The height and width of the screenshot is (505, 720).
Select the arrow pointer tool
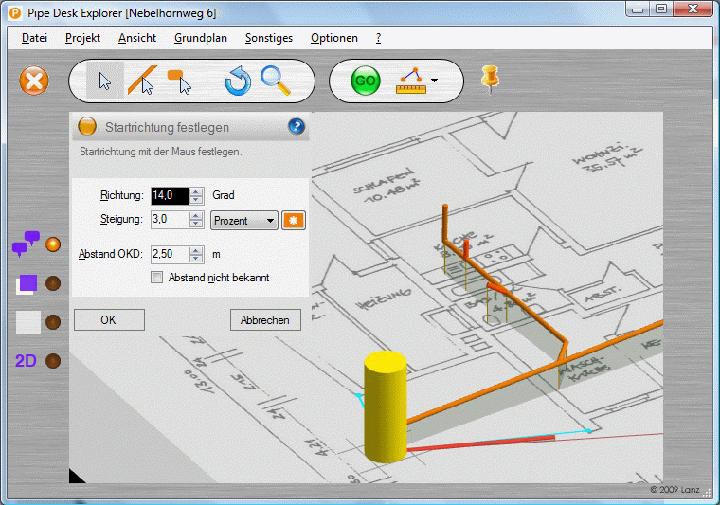(105, 80)
